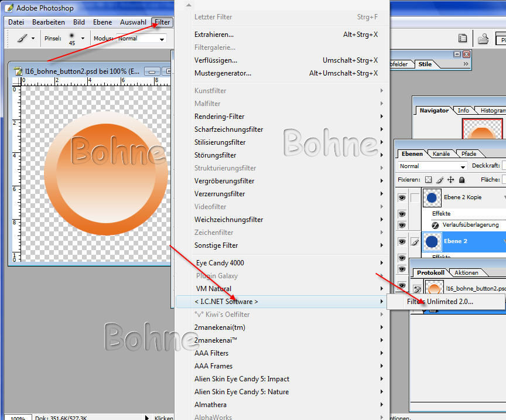
Task: Select the Ebene 2 Kopie layer thumbnail
Action: click(x=432, y=198)
